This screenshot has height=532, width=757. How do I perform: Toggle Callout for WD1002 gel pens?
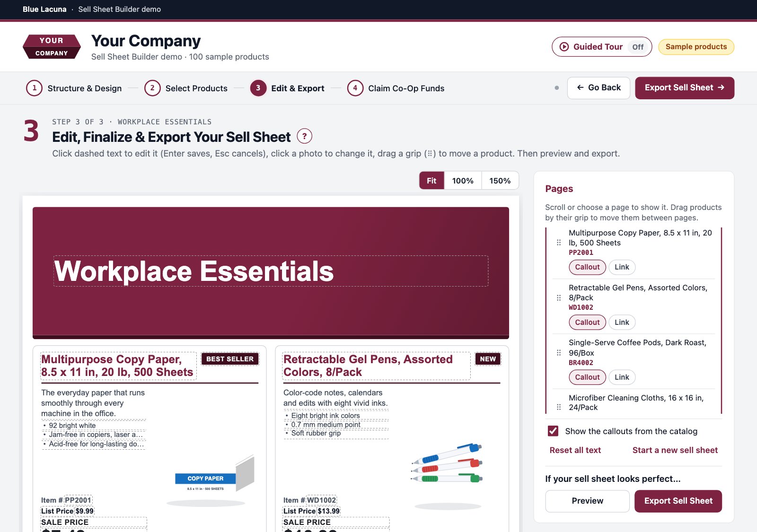click(x=587, y=323)
